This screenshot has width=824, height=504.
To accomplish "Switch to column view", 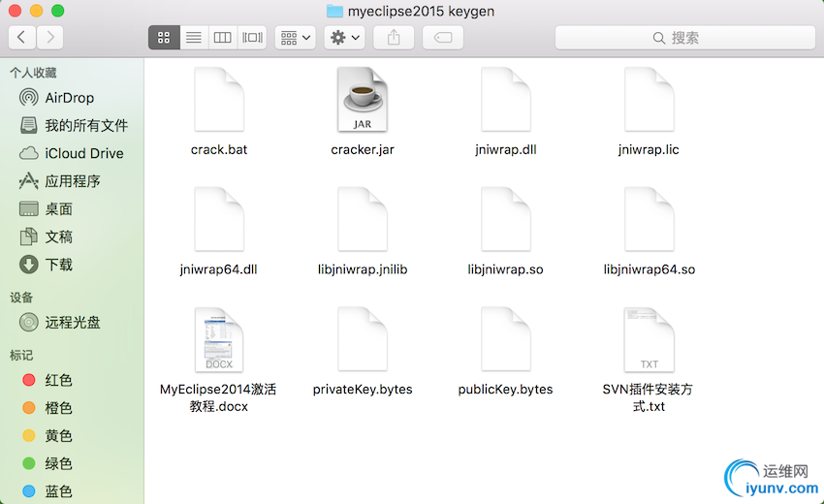I will click(x=222, y=37).
